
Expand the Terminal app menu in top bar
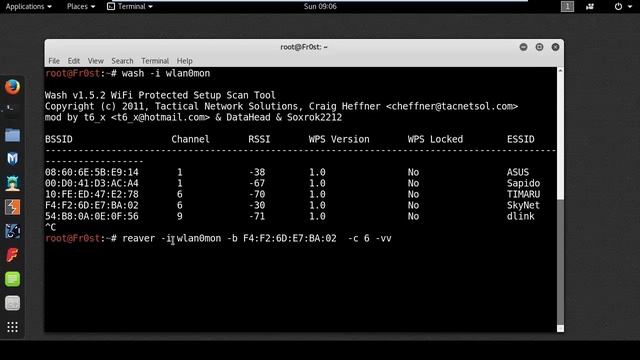click(x=130, y=6)
